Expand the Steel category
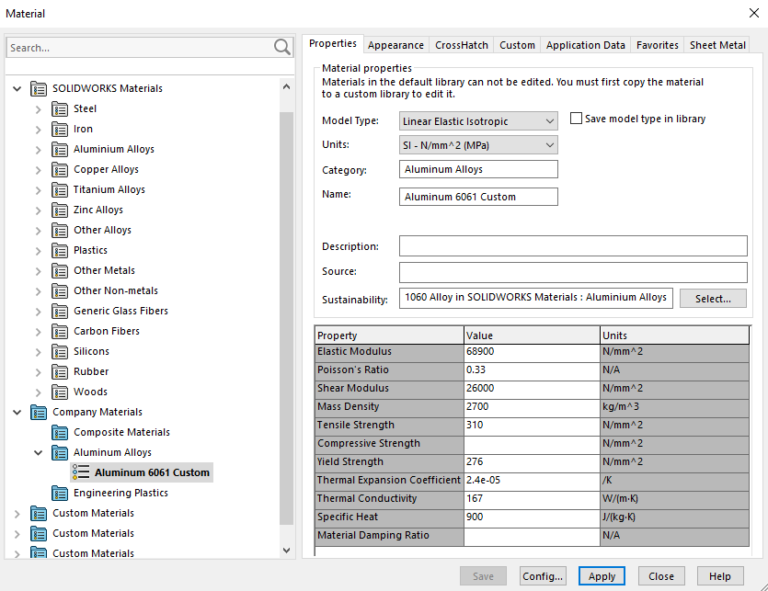 pos(38,109)
